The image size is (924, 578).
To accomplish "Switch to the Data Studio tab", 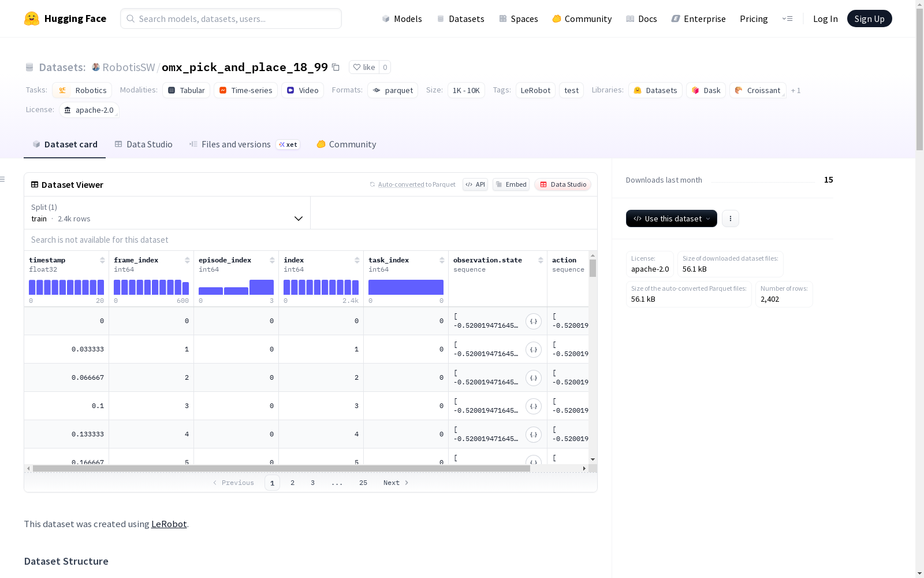I will (x=144, y=144).
